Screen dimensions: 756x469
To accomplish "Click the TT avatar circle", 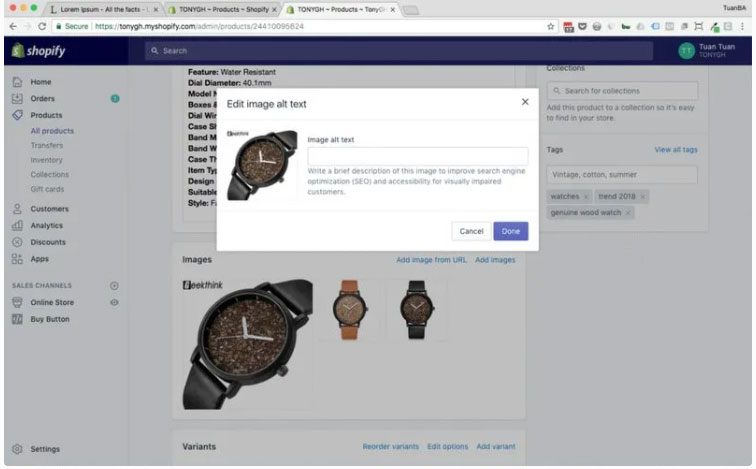I will tap(687, 51).
